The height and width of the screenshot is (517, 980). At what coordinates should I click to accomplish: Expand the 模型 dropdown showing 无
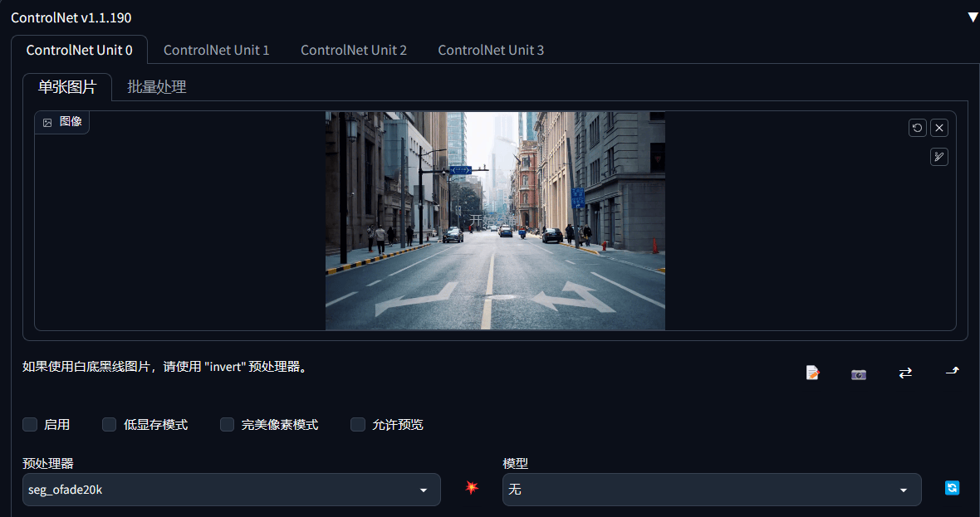pos(712,490)
